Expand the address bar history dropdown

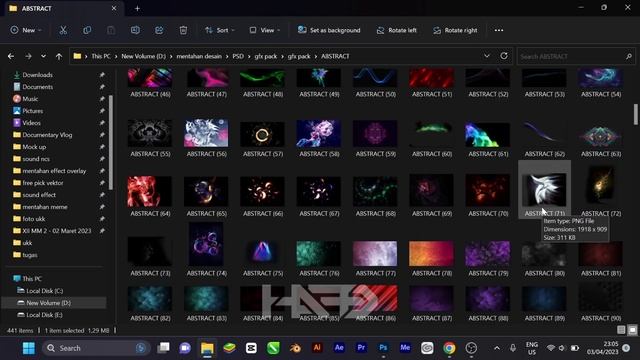pos(487,56)
